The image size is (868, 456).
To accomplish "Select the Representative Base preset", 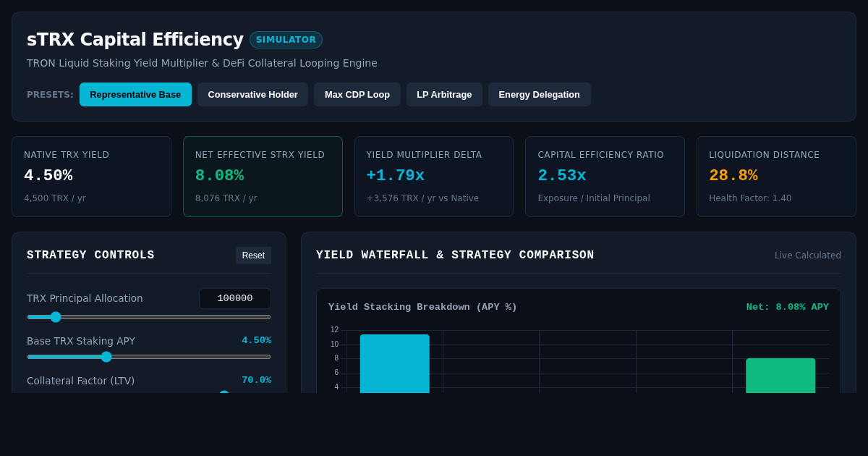I will pyautogui.click(x=135, y=94).
